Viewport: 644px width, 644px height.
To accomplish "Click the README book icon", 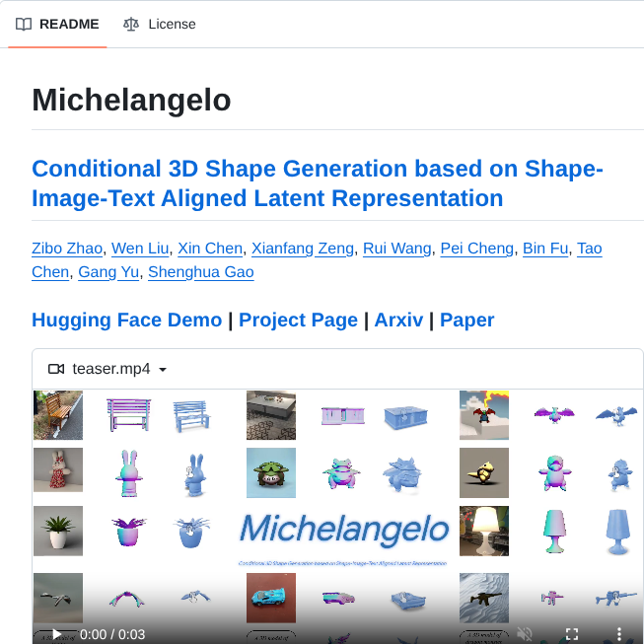I will (x=24, y=25).
